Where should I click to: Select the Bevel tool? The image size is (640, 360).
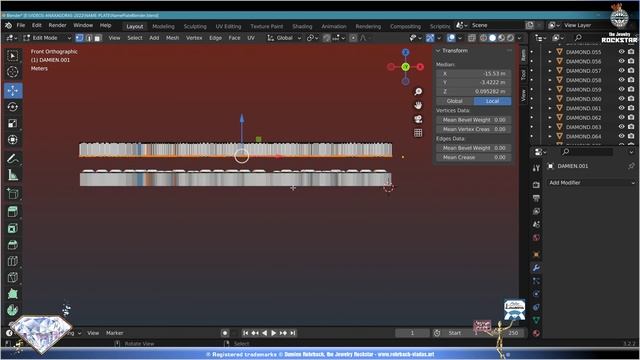pyautogui.click(x=13, y=244)
